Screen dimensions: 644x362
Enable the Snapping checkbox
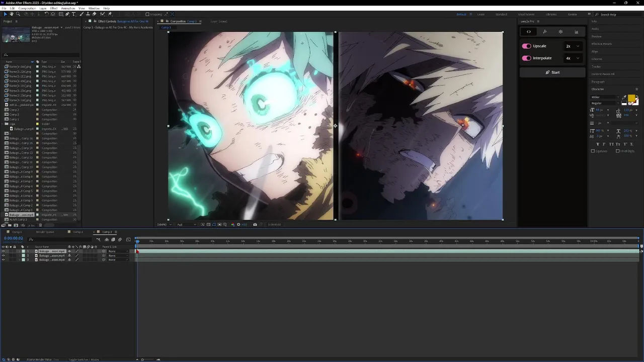147,14
